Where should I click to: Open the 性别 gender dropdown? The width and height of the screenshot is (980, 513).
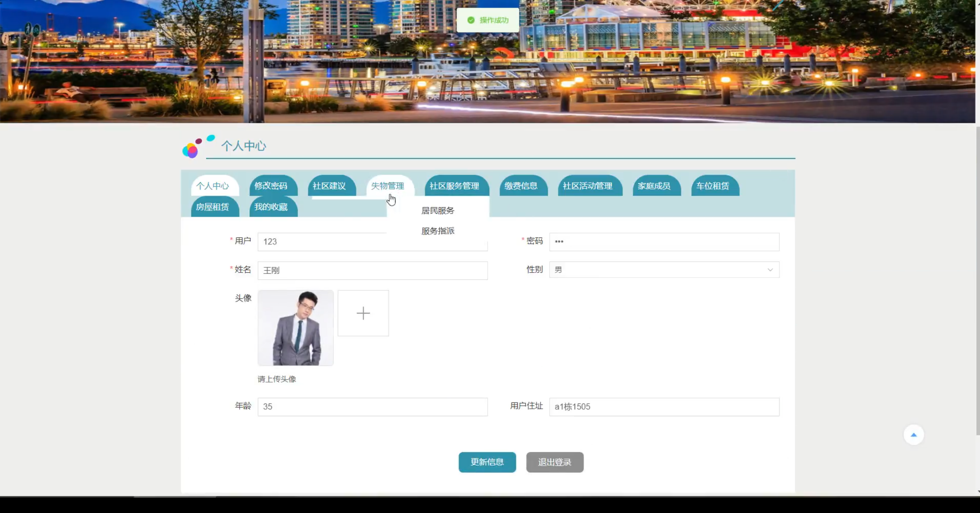[x=663, y=270]
